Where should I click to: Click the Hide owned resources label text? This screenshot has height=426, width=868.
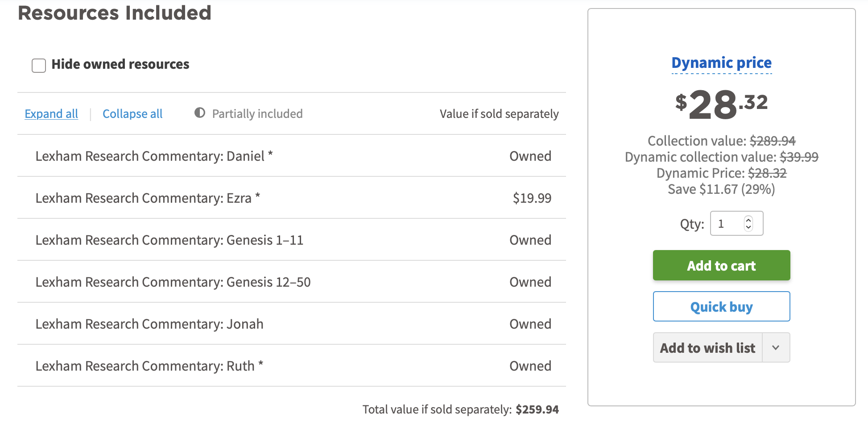[x=120, y=64]
